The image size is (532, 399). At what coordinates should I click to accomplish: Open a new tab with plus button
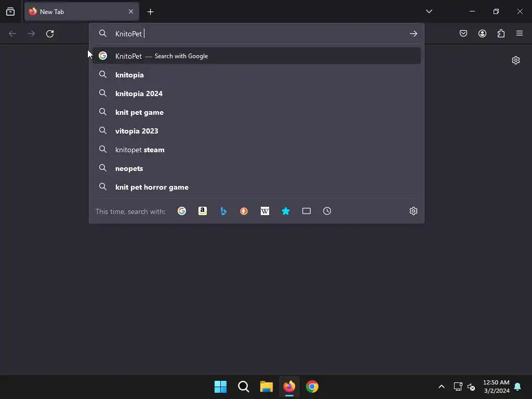click(150, 12)
